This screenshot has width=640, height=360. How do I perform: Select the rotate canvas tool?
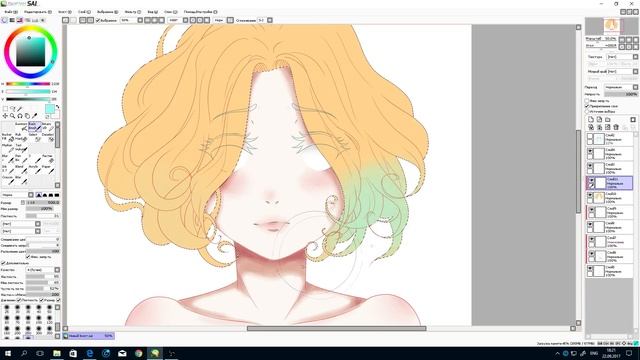coord(20,116)
